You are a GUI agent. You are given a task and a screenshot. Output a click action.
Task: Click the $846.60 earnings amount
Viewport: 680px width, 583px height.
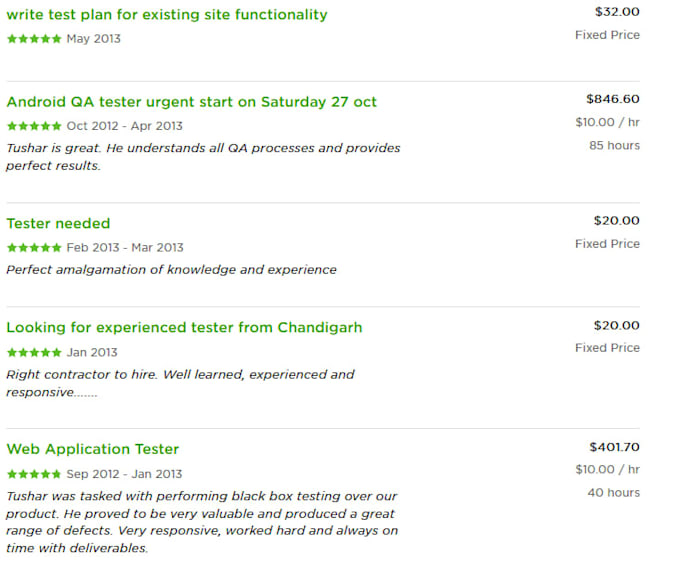point(612,99)
